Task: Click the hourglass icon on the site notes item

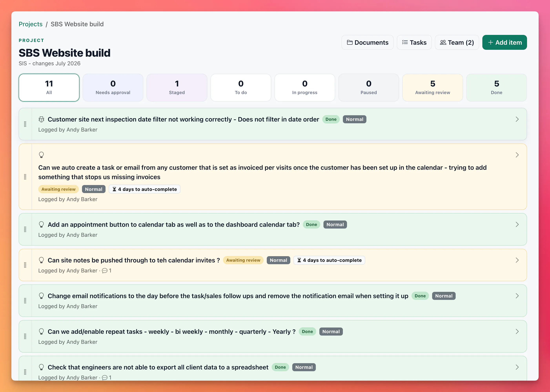Action: 299,260
